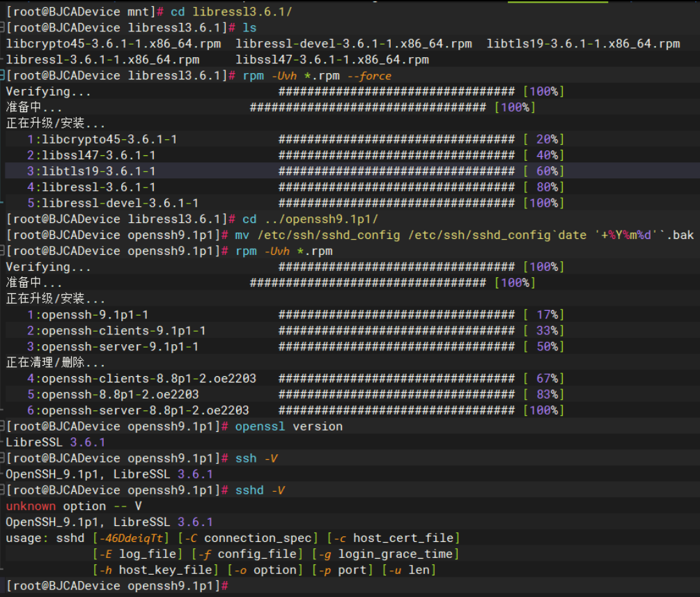
Task: Click the 'usage: sshd' label
Action: 45,538
